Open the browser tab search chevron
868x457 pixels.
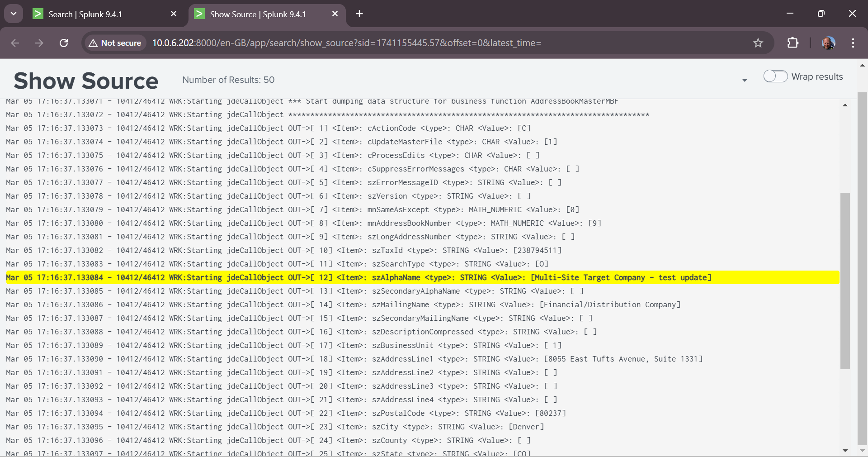(14, 14)
